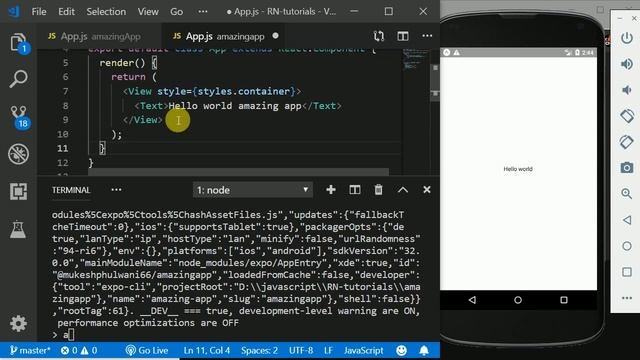Rotate emulator right
Viewport: 640px width, 360px height.
pos(627,142)
